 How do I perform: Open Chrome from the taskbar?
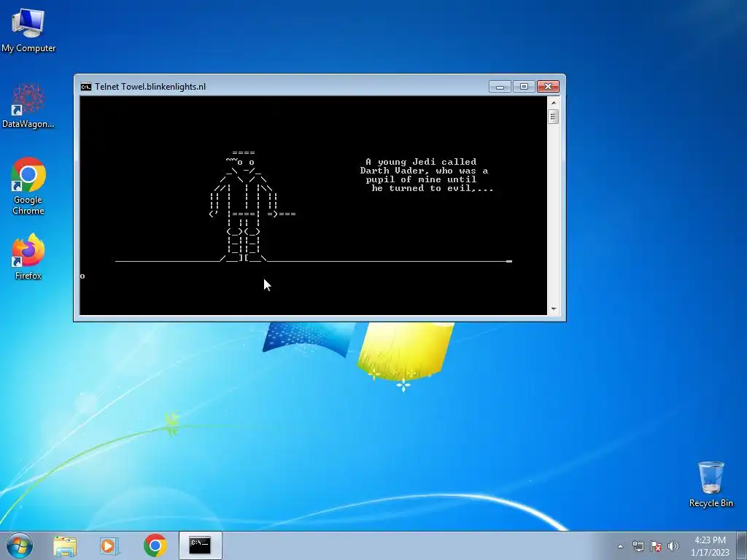click(155, 545)
